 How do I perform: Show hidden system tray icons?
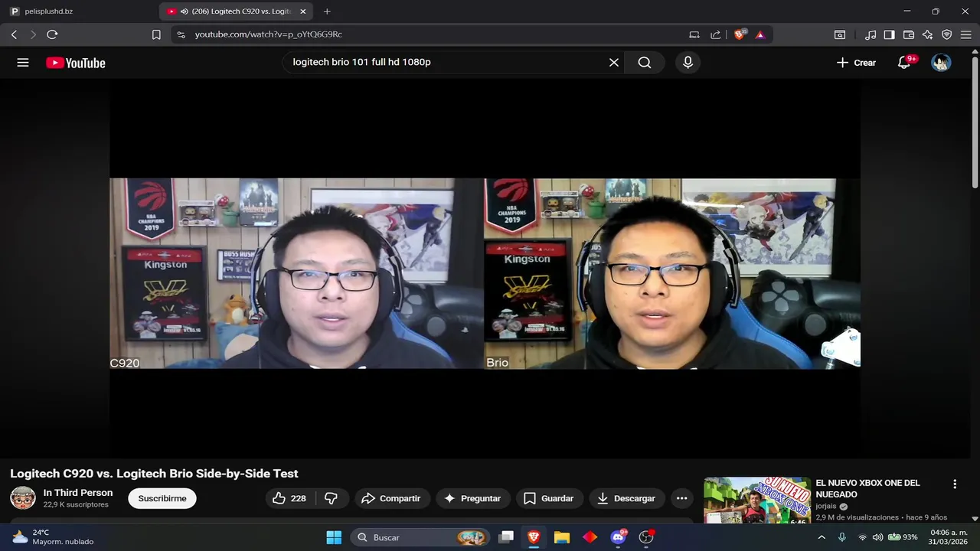822,537
